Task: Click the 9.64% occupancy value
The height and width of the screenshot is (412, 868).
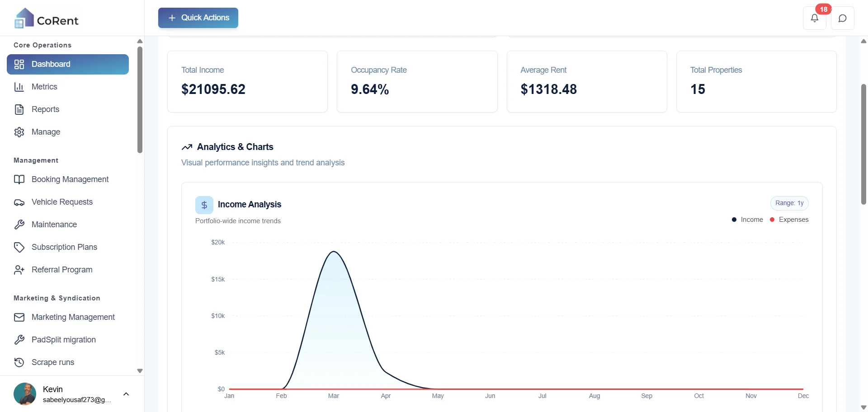Action: [x=370, y=89]
